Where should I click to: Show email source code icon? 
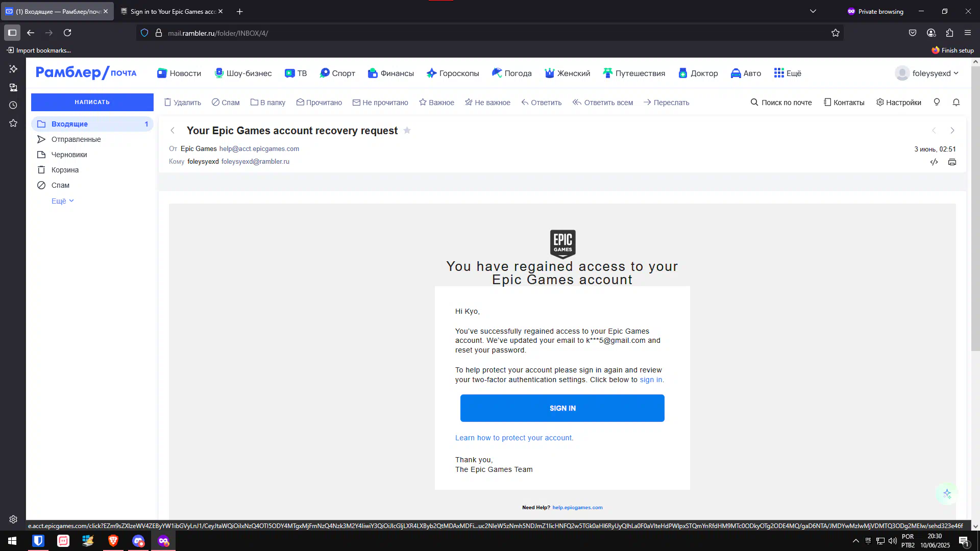(934, 162)
